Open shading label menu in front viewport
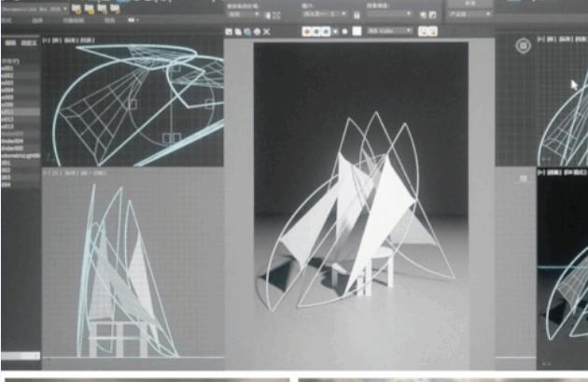The height and width of the screenshot is (382, 588). point(99,173)
